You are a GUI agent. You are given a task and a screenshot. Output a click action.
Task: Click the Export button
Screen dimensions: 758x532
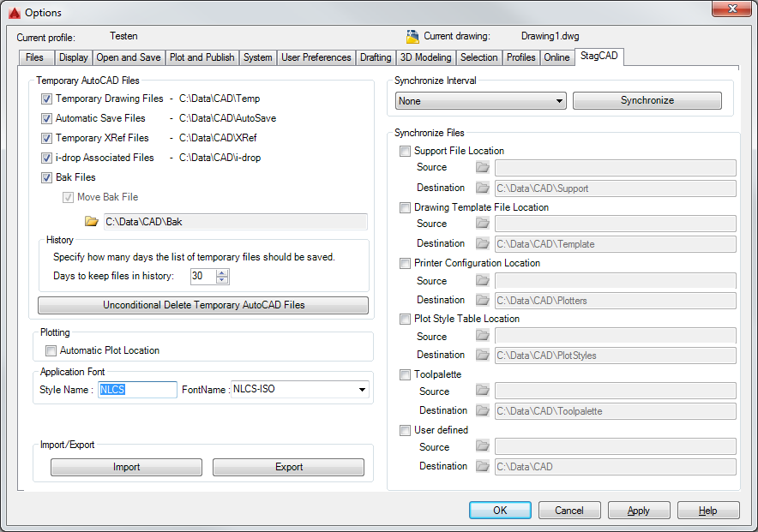[x=288, y=467]
